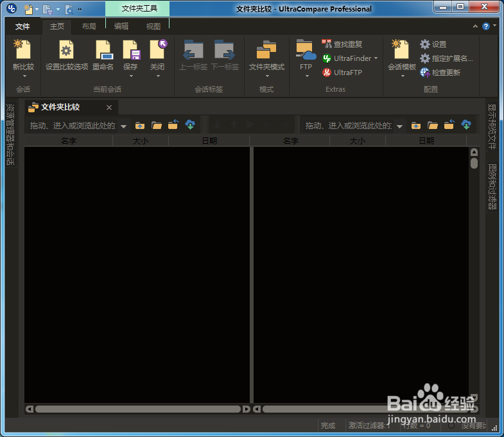Expand 新比较 dropdown arrow
504x437 pixels.
click(x=24, y=76)
